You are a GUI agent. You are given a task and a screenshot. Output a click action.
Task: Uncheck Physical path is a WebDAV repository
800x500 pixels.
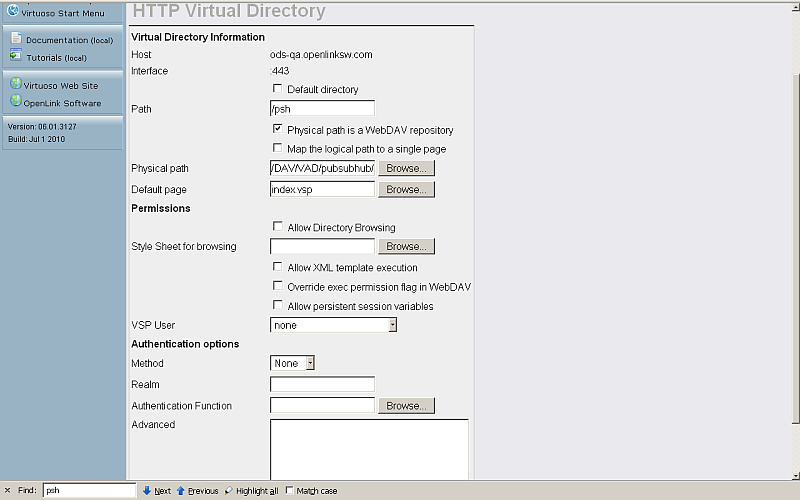(277, 130)
